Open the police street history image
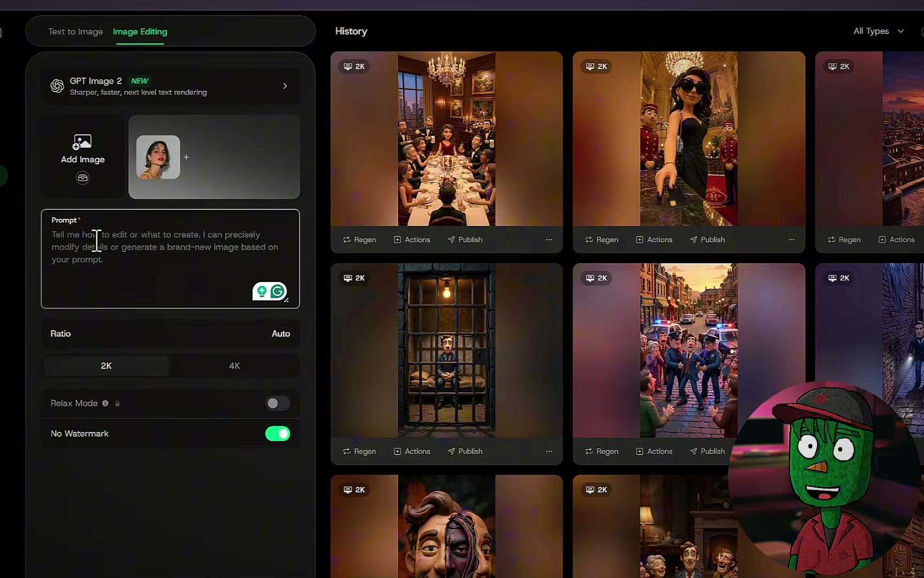 click(689, 351)
